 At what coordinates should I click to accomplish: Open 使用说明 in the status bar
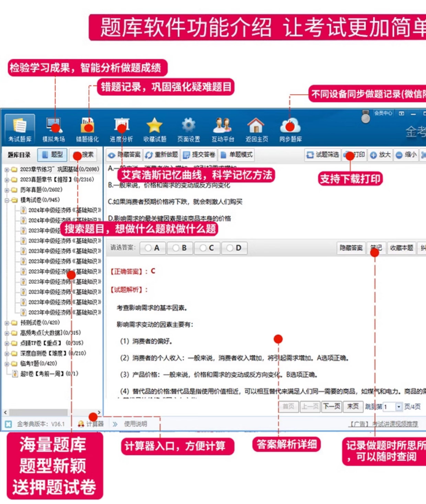pyautogui.click(x=136, y=424)
